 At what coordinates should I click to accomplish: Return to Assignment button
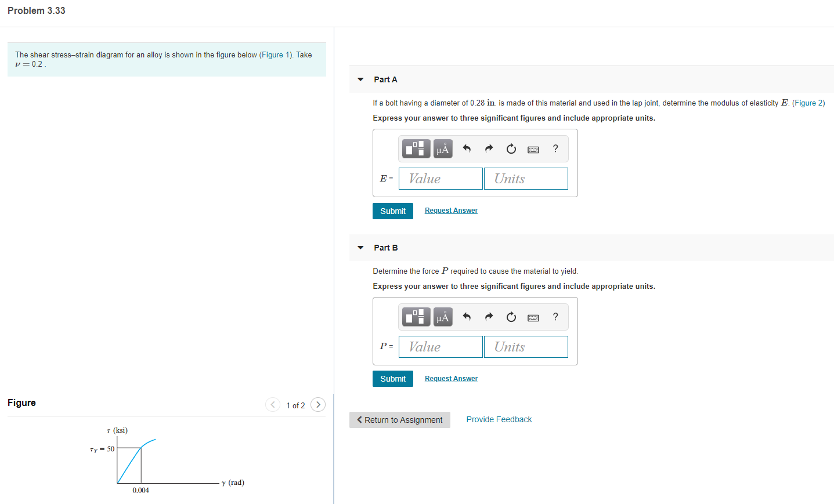pos(400,420)
